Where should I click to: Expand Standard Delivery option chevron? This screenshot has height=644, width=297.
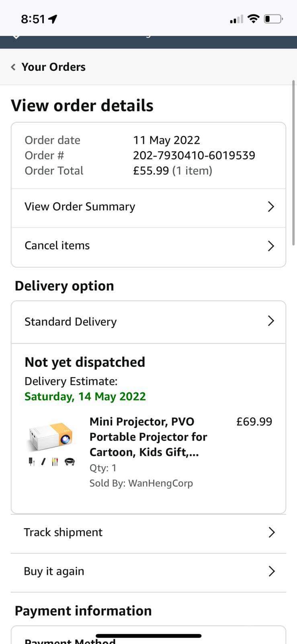coord(271,321)
